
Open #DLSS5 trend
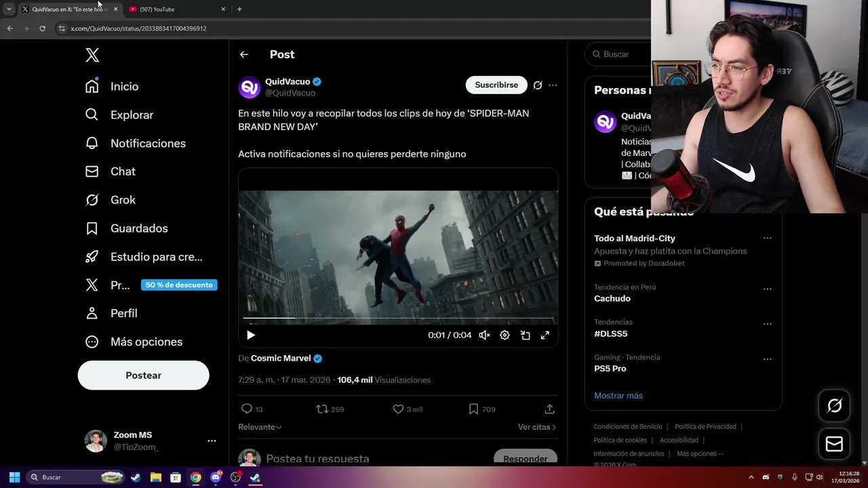611,333
